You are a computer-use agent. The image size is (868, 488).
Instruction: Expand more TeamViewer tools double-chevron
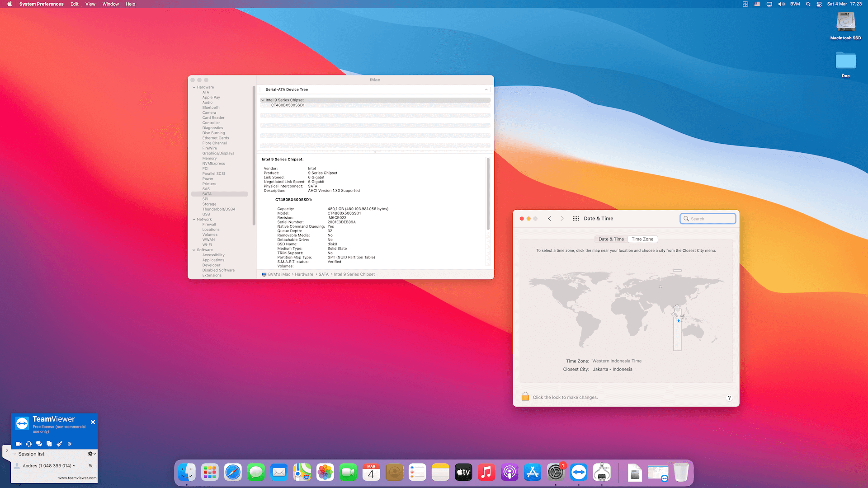(70, 444)
